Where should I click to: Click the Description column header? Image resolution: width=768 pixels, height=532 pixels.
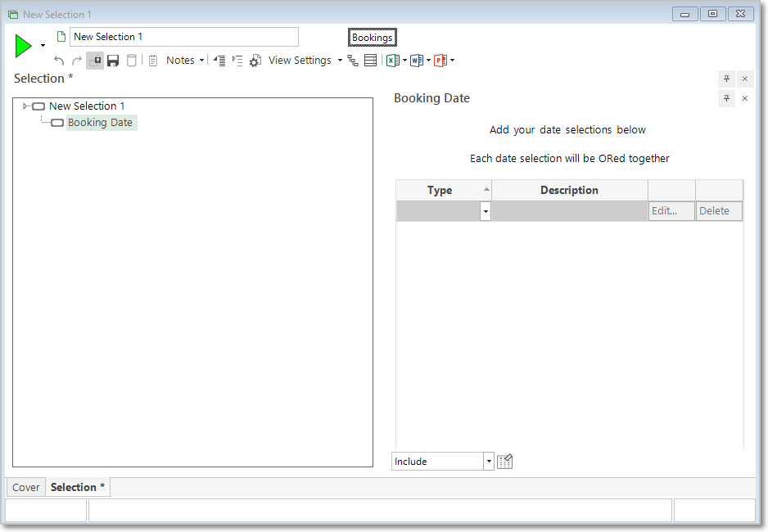pos(570,190)
